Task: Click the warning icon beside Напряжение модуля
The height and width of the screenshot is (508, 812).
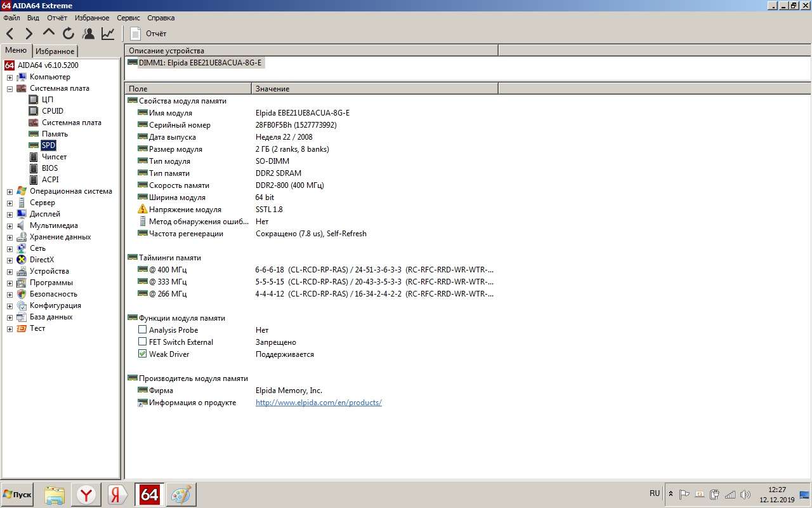Action: pyautogui.click(x=143, y=209)
